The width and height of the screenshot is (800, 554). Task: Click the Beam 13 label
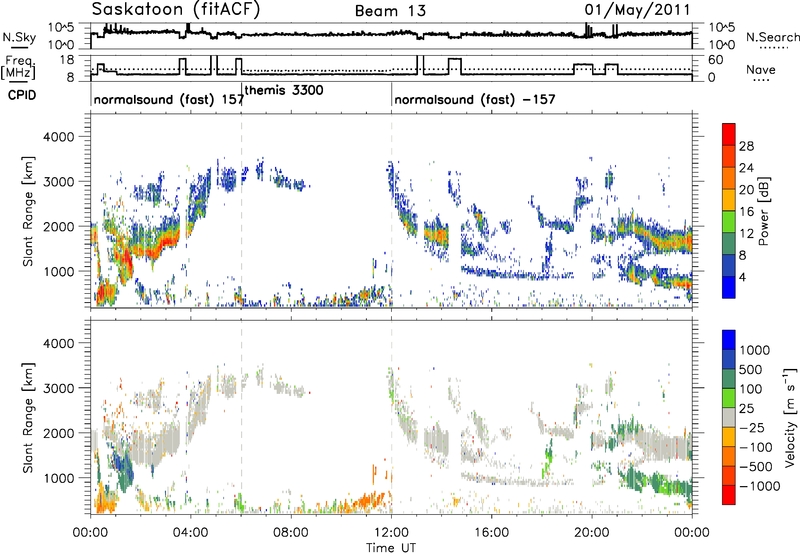tap(390, 11)
